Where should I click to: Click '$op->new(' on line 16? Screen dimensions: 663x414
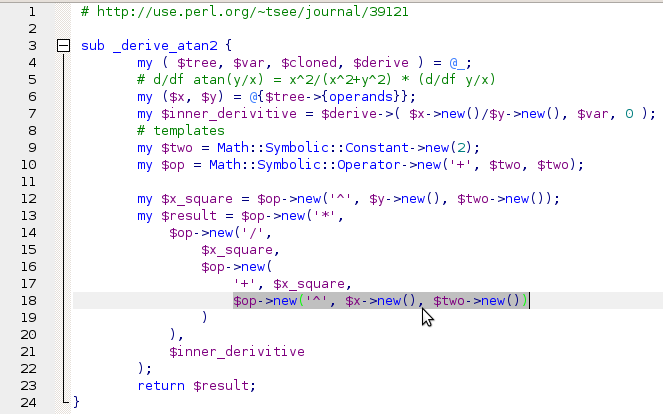[237, 267]
